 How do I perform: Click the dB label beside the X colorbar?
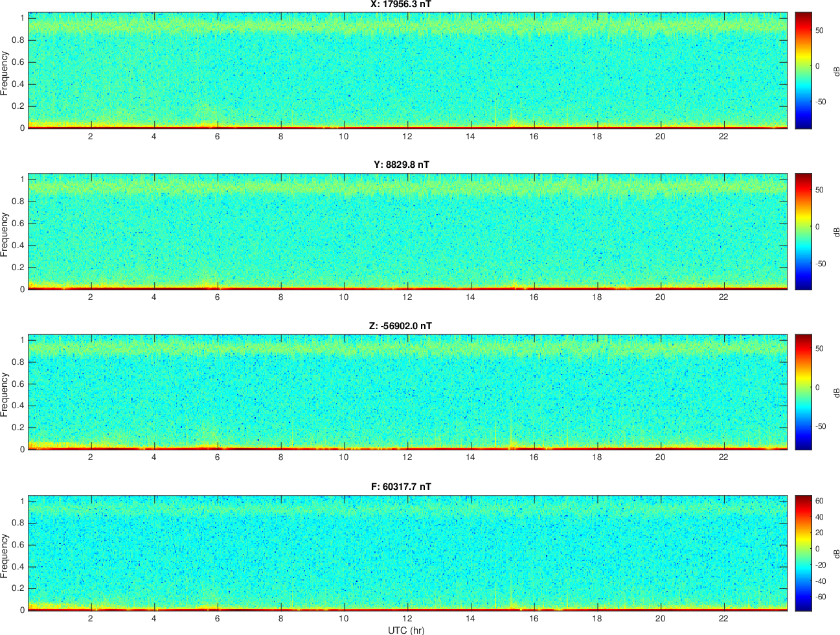[836, 71]
